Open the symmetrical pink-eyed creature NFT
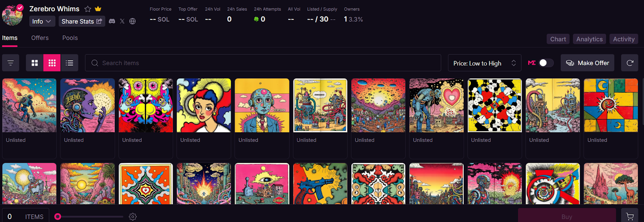This screenshot has width=644, height=222. tap(146, 105)
